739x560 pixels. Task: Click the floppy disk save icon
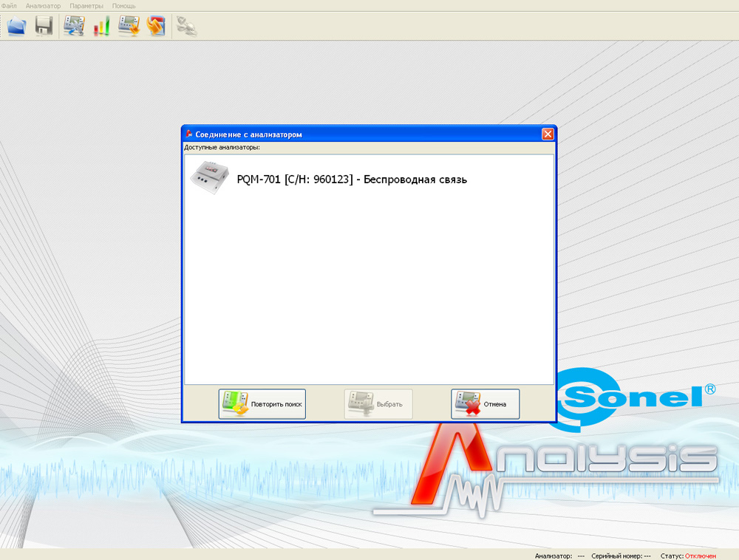[44, 25]
